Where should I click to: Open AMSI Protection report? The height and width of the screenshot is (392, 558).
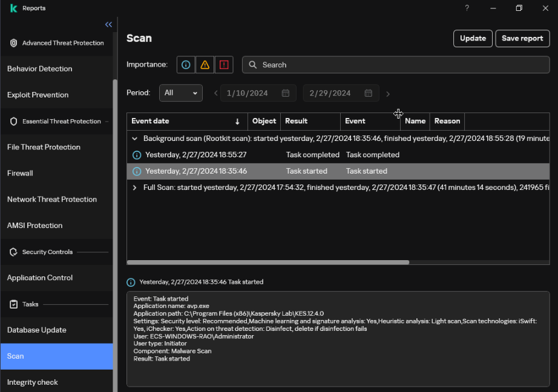[56, 226]
